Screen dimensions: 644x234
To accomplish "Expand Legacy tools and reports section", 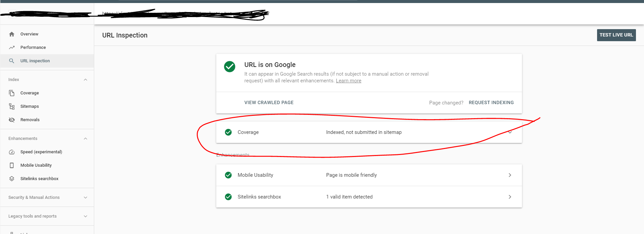I will pyautogui.click(x=85, y=216).
